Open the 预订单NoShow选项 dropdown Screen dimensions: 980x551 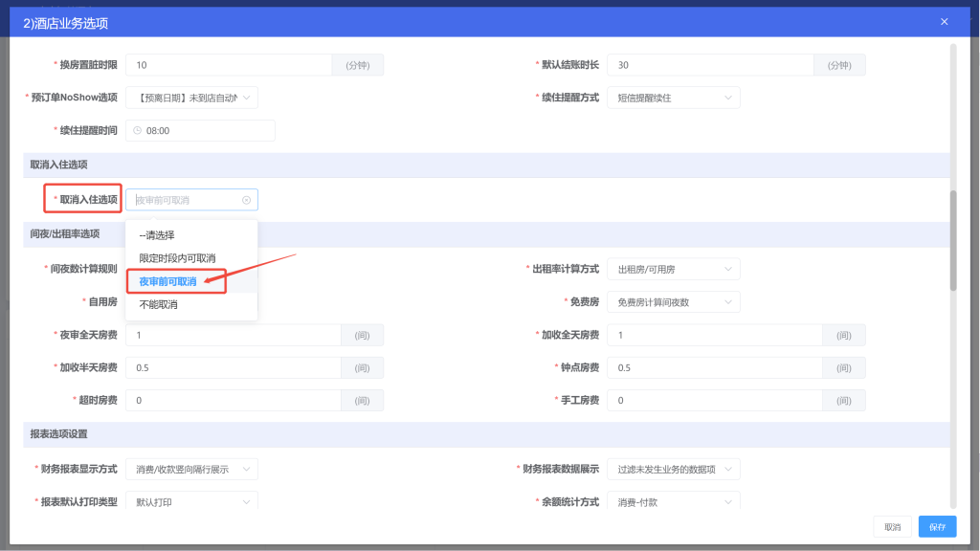[x=191, y=98]
